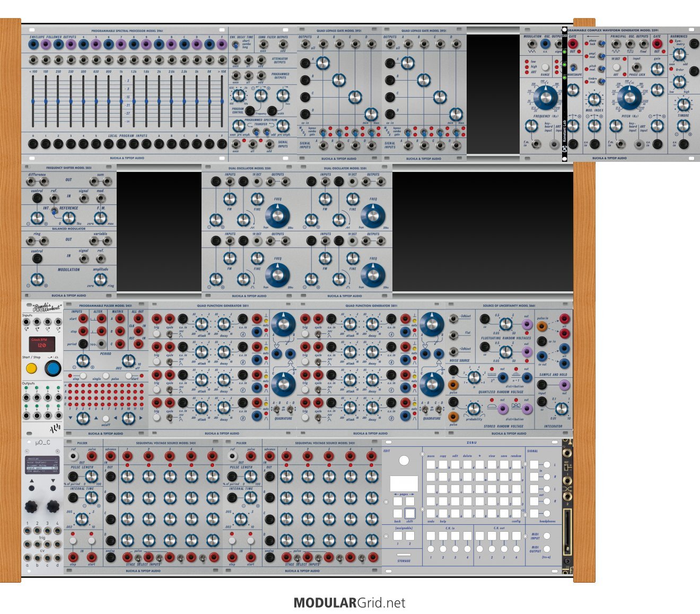
Task: Click the CLK IN jack on Programmable Pulser
Action: pyautogui.click(x=138, y=331)
